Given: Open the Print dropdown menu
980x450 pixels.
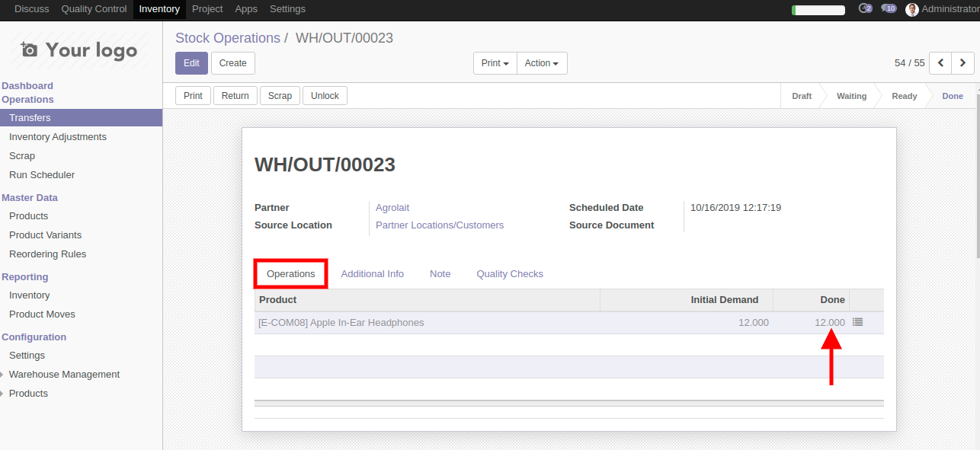Looking at the screenshot, I should (x=495, y=63).
